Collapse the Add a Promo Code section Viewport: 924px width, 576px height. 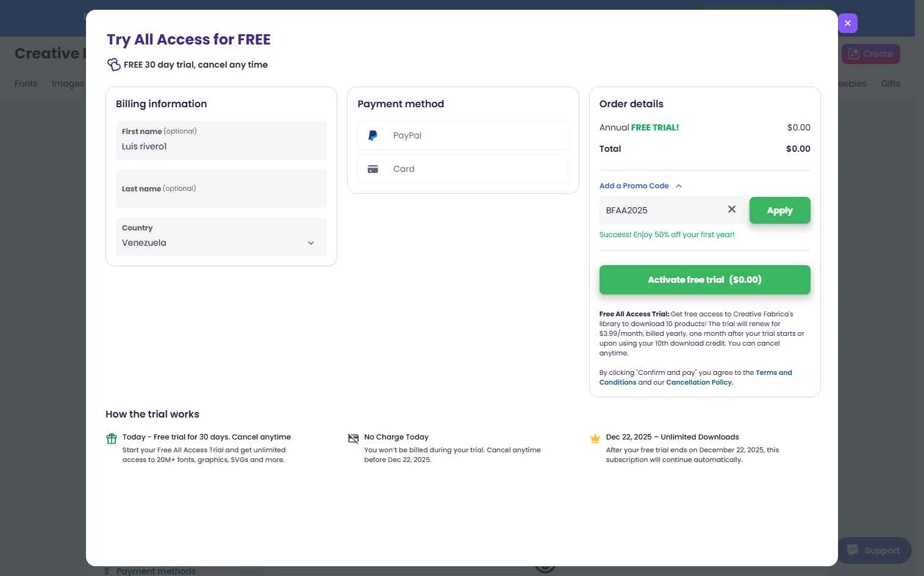coord(640,186)
